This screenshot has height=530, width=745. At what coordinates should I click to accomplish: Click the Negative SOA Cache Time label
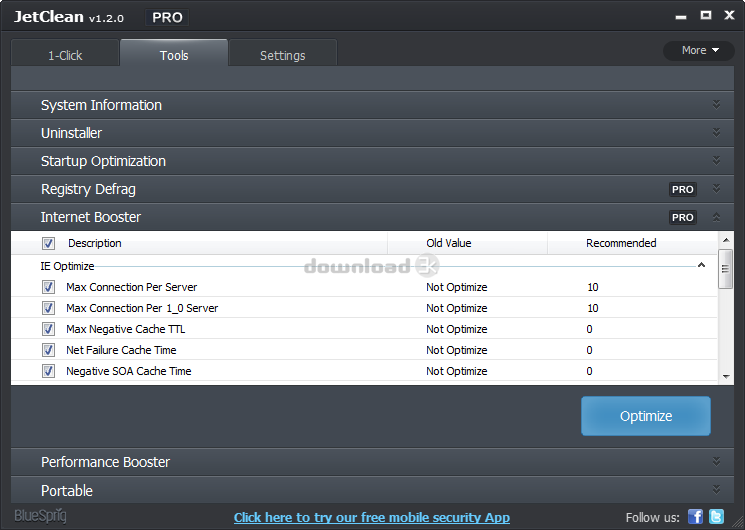pyautogui.click(x=129, y=371)
